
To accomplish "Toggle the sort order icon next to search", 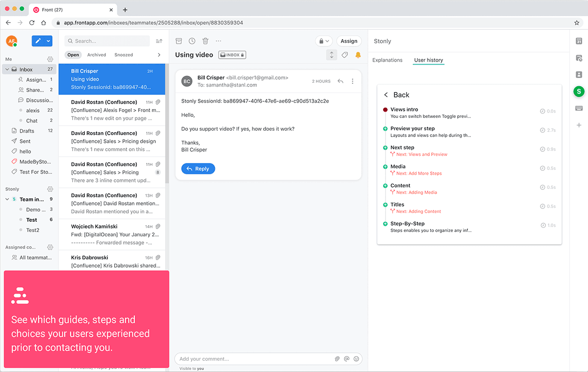I will pos(159,41).
